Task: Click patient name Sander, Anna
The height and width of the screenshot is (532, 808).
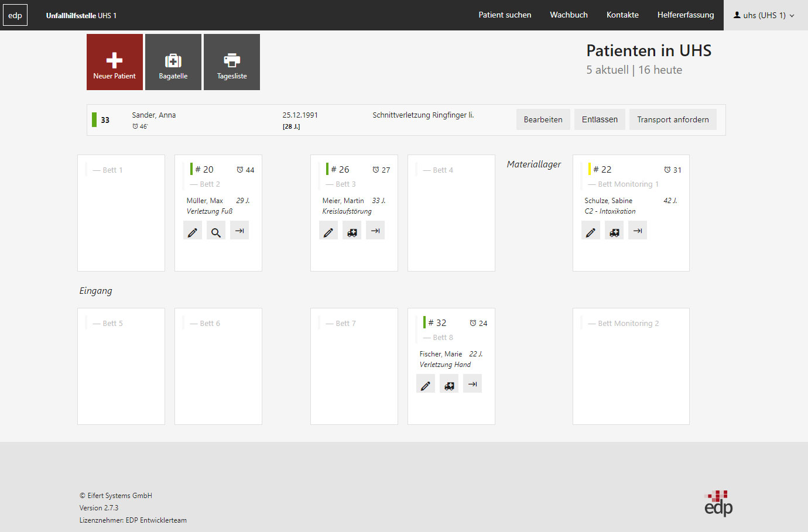Action: point(154,115)
